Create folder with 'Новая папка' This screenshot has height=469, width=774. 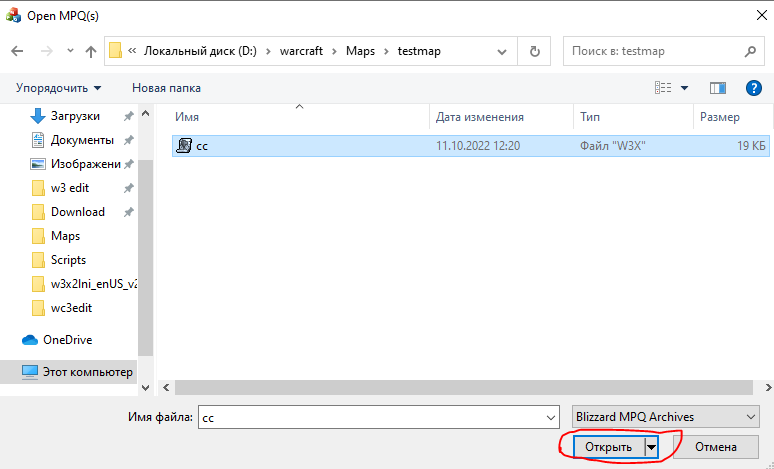(x=166, y=88)
